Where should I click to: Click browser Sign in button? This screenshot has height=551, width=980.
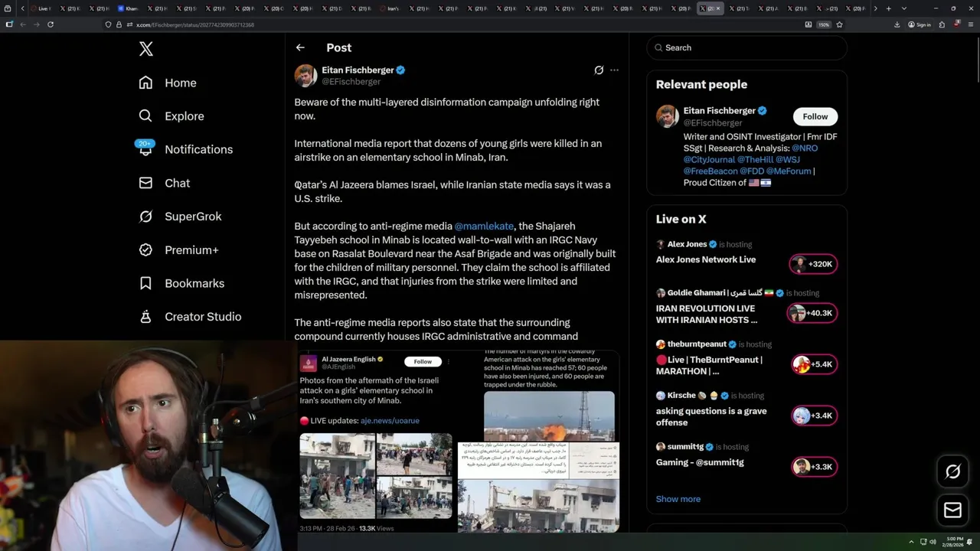pos(920,24)
